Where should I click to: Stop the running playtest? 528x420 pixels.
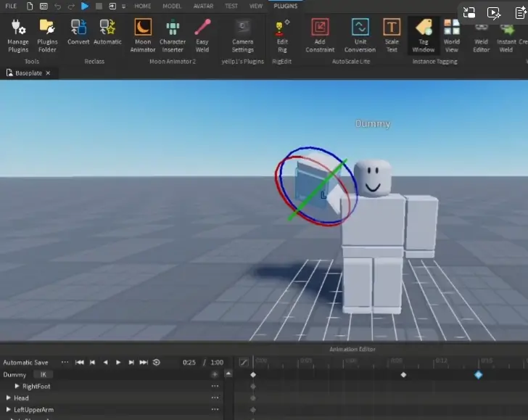pyautogui.click(x=99, y=6)
